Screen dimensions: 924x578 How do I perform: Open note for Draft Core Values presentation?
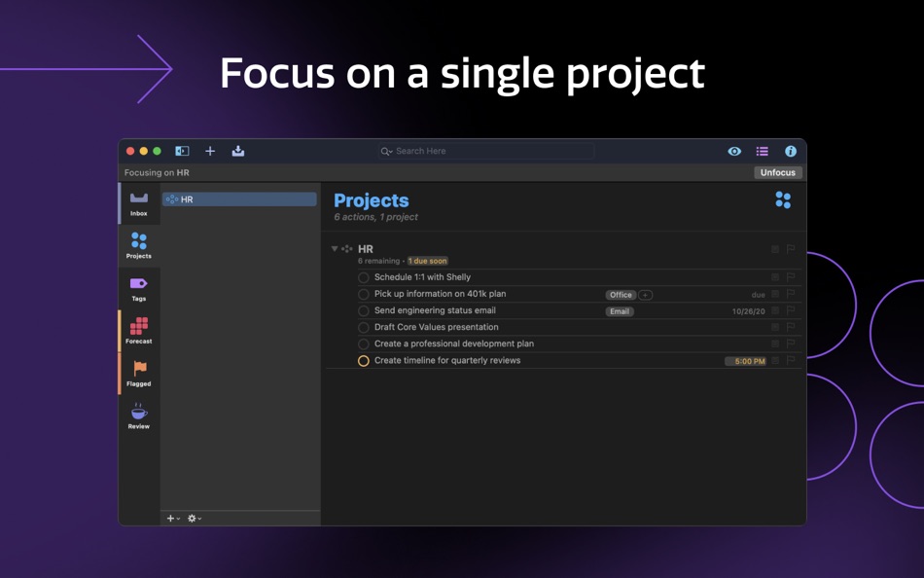(x=775, y=327)
